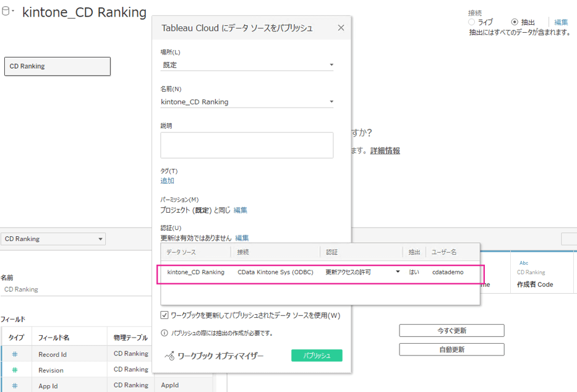Screen dimensions: 577x392
Task: Click the cdatademo user name cell
Action: (448, 272)
